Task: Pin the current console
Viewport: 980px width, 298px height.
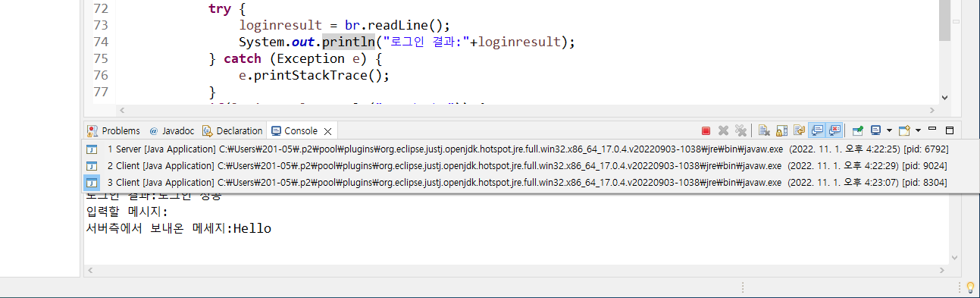Action: 858,130
